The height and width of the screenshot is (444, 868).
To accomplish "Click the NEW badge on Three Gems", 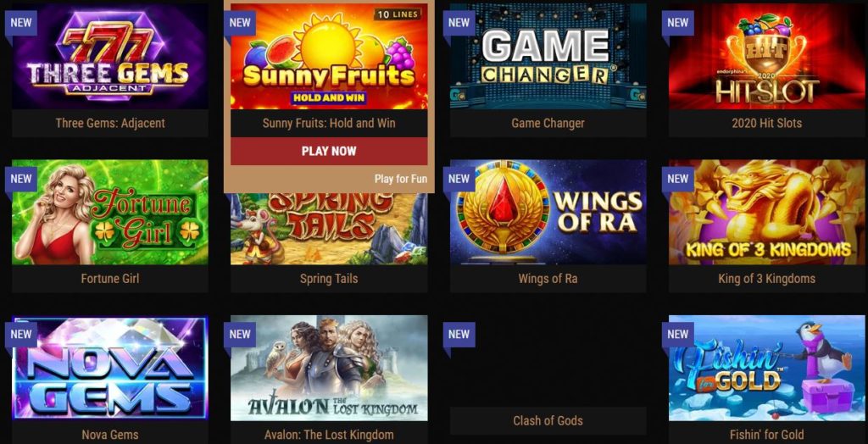I will tap(21, 23).
